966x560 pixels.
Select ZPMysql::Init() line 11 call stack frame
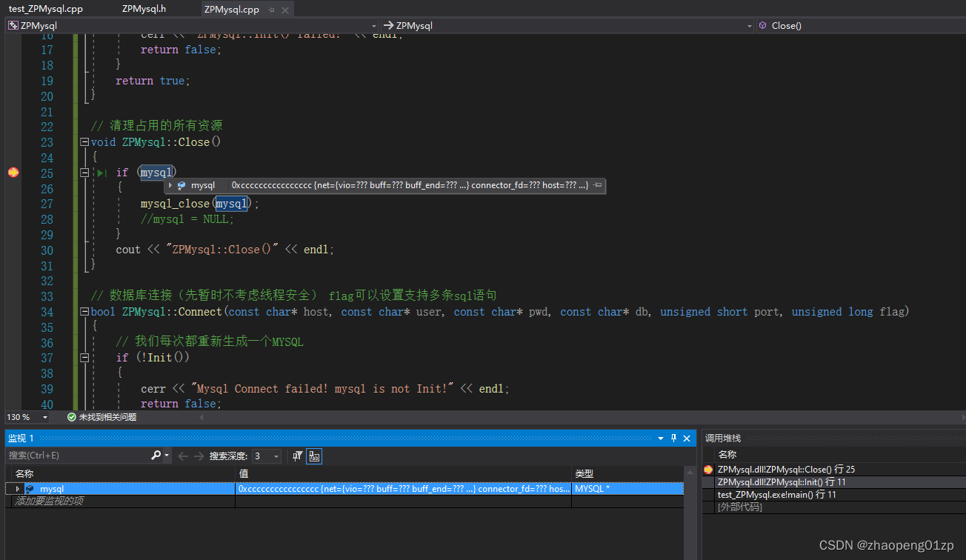[x=782, y=482]
